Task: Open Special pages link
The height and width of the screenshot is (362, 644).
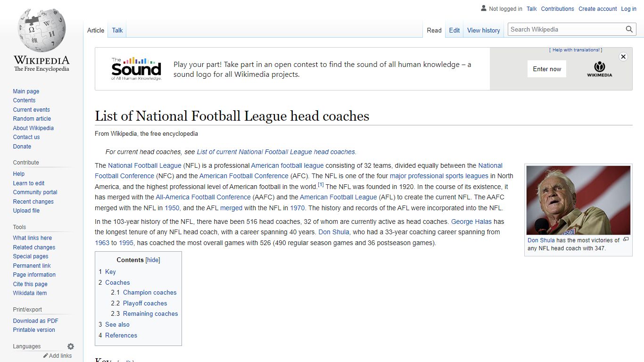Action: pyautogui.click(x=31, y=256)
